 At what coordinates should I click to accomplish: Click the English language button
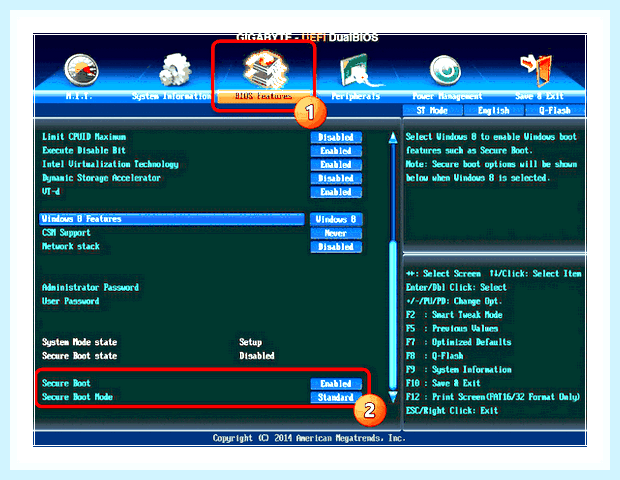493,110
